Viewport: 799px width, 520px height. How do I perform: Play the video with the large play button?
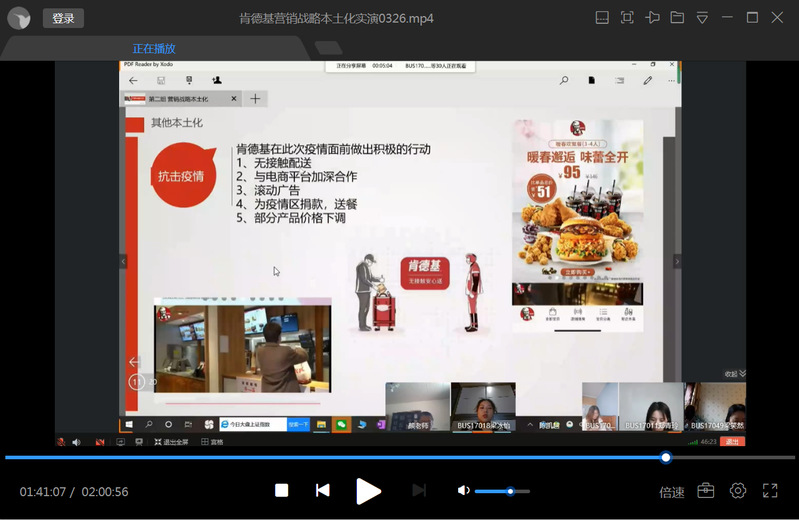coord(368,491)
